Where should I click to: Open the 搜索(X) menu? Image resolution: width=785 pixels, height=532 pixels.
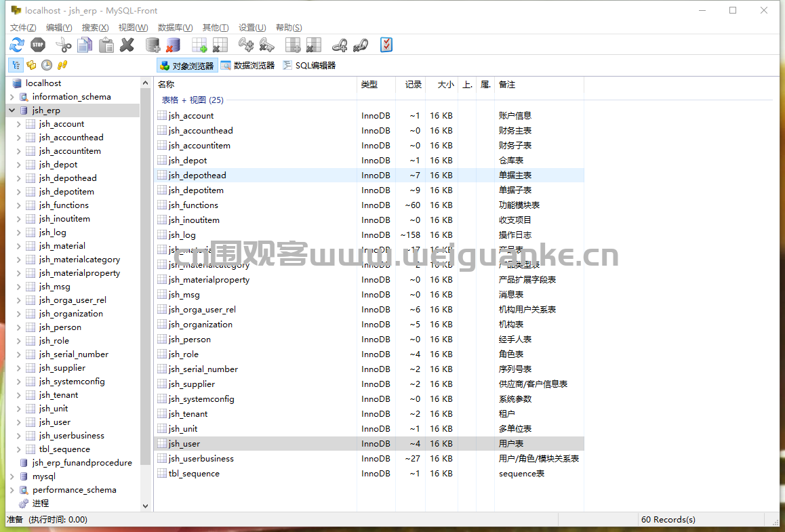pos(95,28)
